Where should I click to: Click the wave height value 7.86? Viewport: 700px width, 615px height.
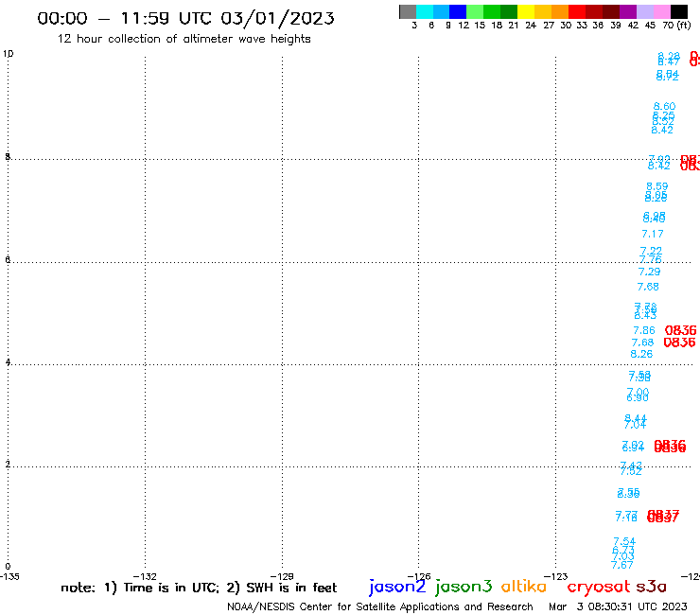pyautogui.click(x=644, y=330)
